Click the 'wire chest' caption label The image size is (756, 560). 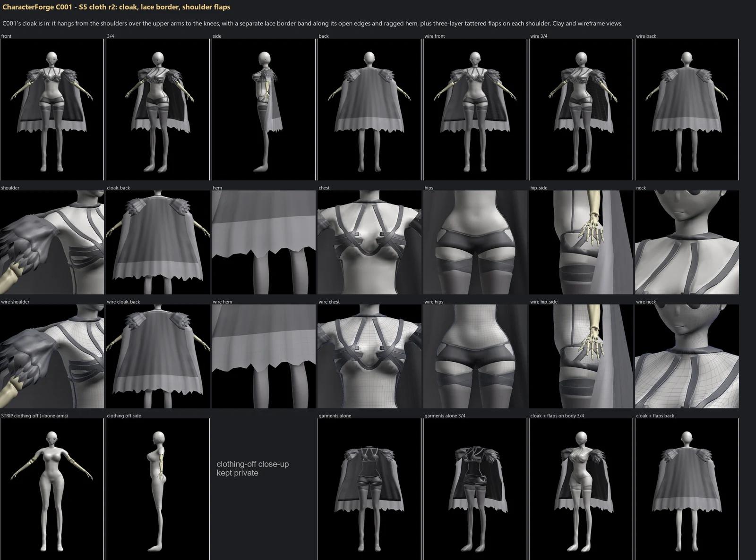pos(329,302)
